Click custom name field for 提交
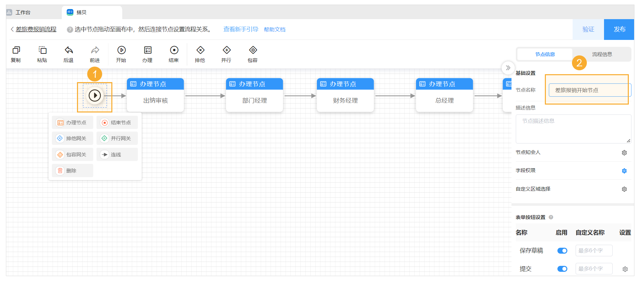 (x=594, y=269)
